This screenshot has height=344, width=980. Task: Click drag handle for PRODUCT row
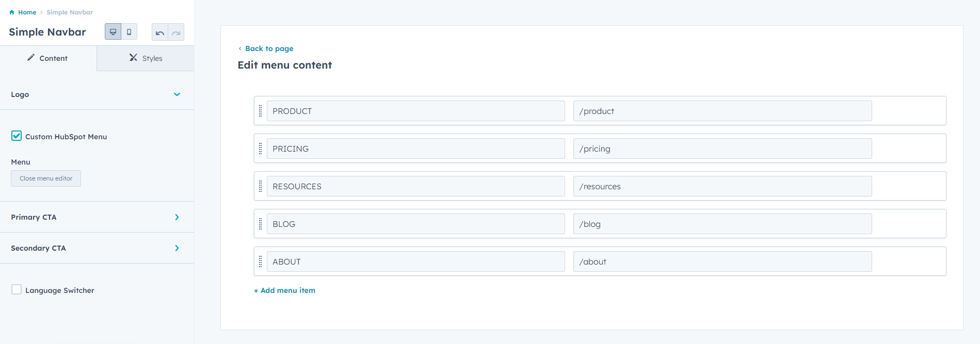click(261, 111)
